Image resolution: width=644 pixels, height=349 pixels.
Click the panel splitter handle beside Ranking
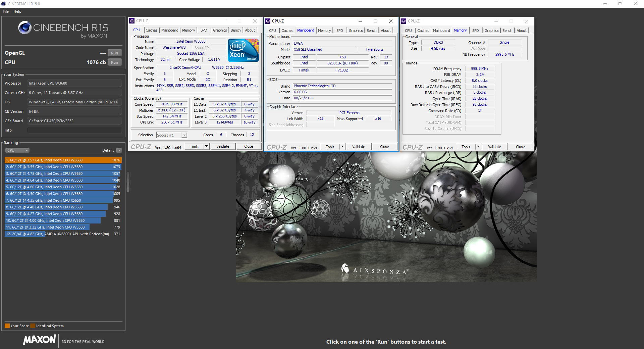coord(128,182)
